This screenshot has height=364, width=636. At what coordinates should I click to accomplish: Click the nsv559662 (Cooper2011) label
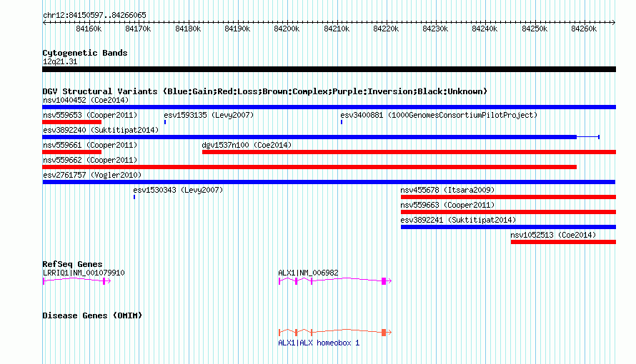(x=90, y=160)
